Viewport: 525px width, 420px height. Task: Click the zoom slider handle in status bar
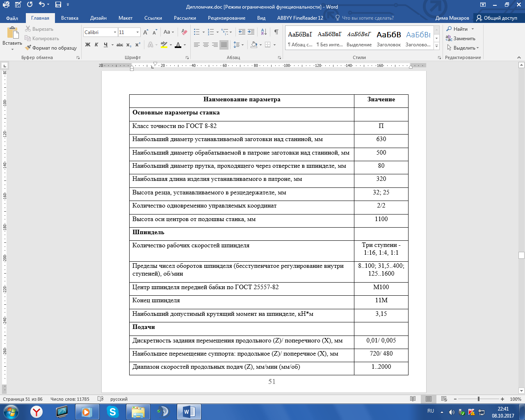[478, 399]
